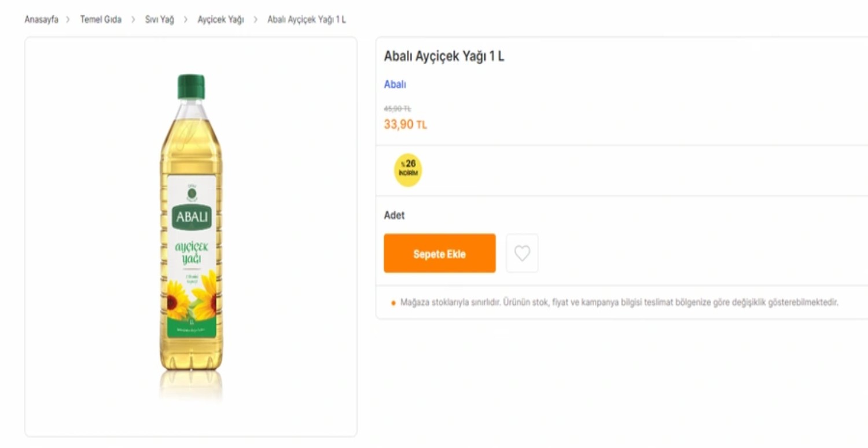Click the orange 33,90 TL price
This screenshot has width=868, height=448.
coord(405,124)
